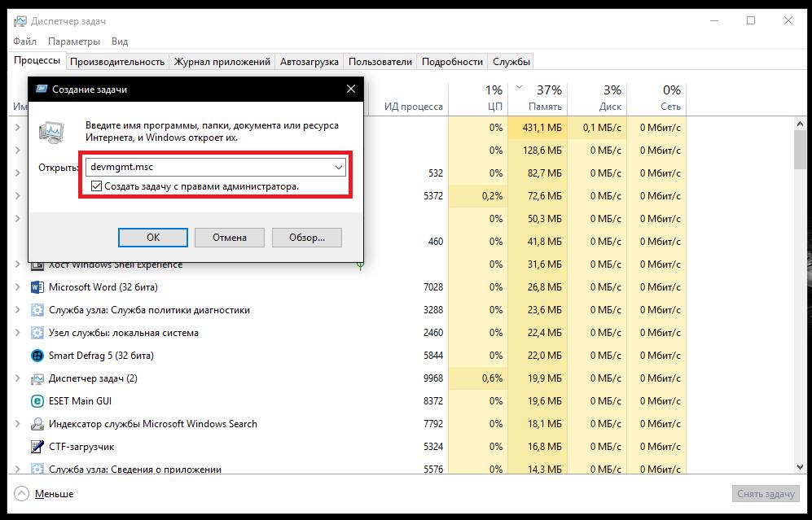Select the Smart Defrag 5 (32 бита) row
The image size is (812, 520).
[347, 356]
